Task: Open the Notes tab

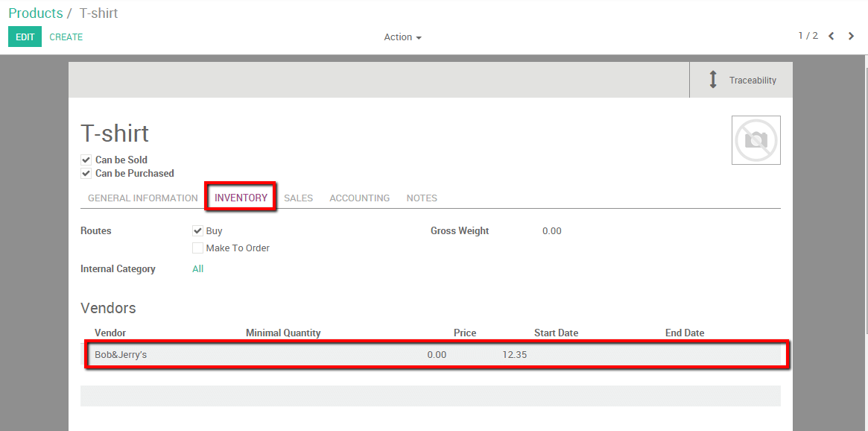Action: [422, 198]
